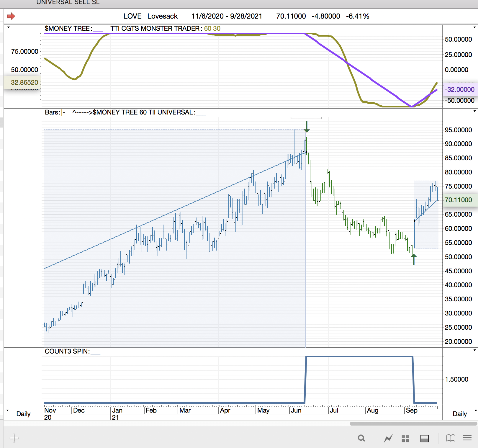Click the green down sell arrow on chart
This screenshot has width=478, height=448.
[x=307, y=127]
